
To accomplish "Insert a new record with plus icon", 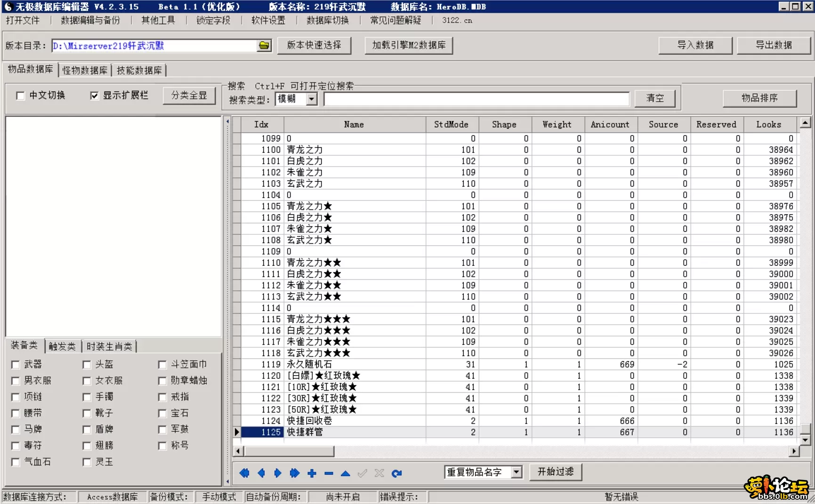I will coord(312,473).
